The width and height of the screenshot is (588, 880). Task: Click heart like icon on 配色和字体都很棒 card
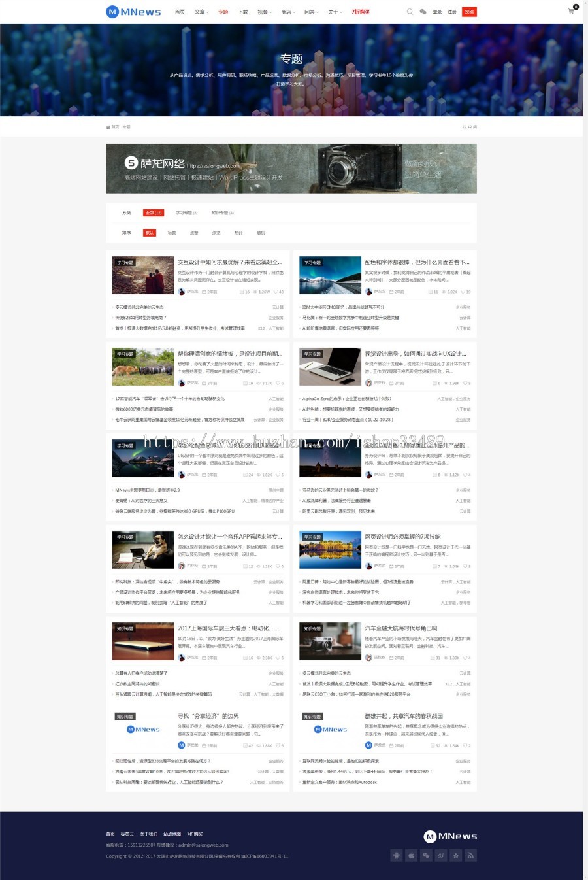coord(463,292)
